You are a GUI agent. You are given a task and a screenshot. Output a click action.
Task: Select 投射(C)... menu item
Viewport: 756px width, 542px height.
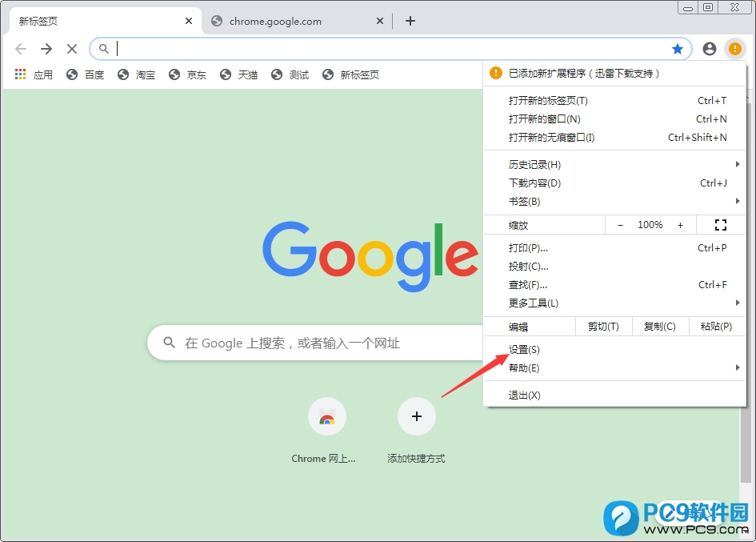614,267
